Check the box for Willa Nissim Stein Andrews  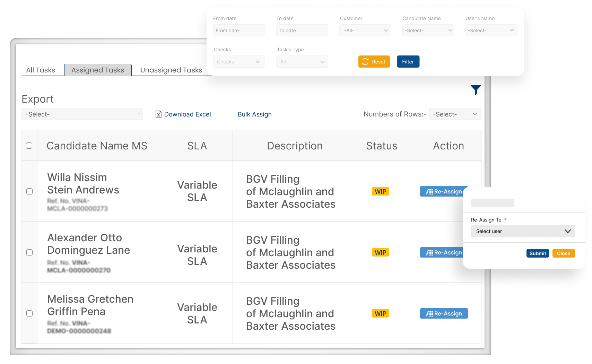(29, 191)
